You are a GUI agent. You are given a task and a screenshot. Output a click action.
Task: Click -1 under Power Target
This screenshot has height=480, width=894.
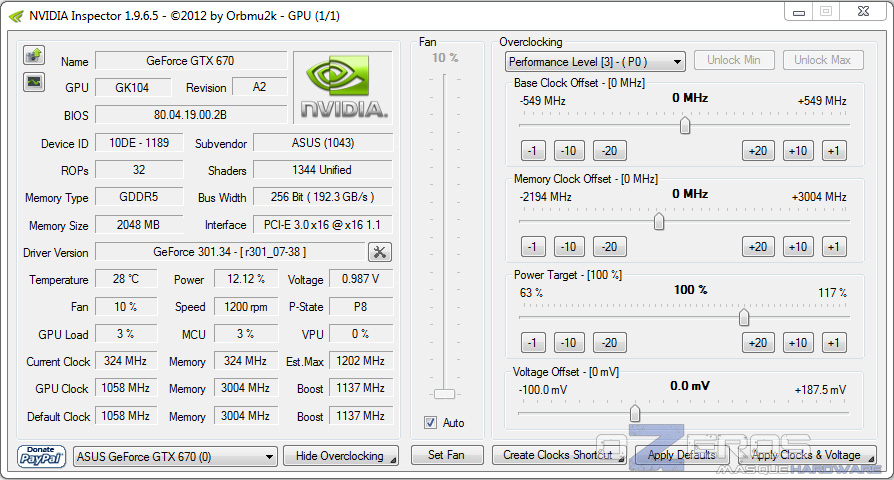[x=533, y=343]
